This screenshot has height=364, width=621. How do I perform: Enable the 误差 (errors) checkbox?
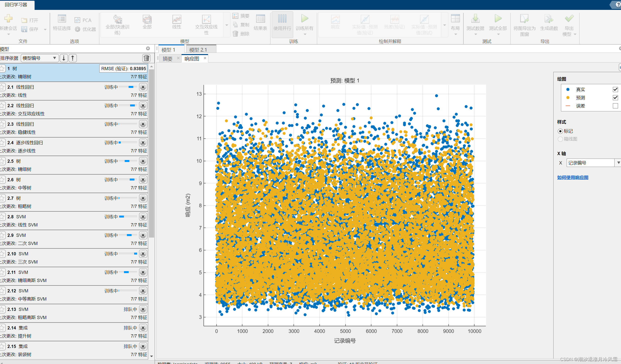[x=615, y=106]
